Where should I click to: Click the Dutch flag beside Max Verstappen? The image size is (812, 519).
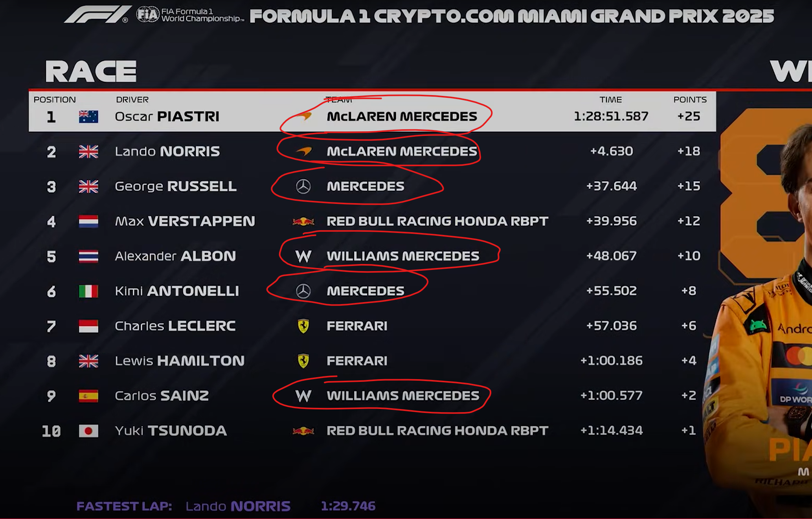(88, 222)
